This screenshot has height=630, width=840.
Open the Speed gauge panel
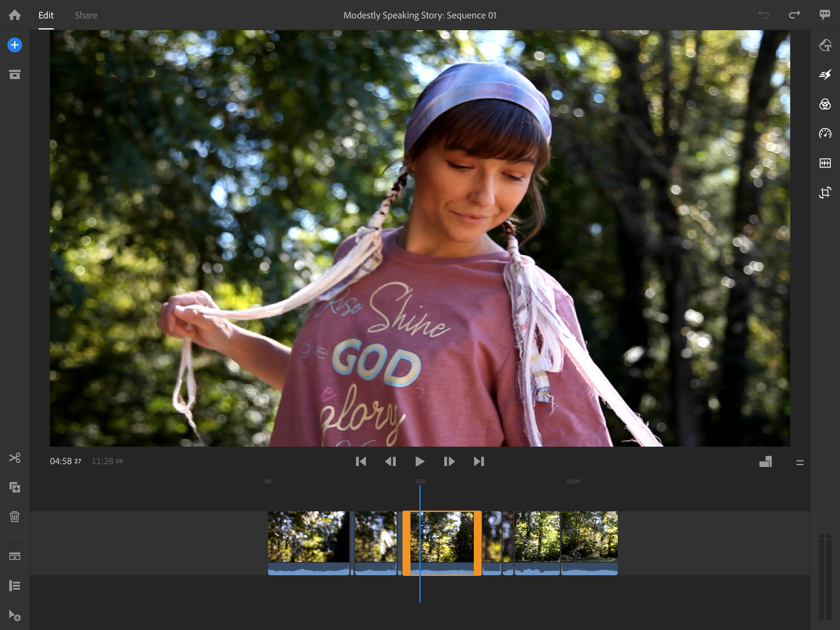click(x=825, y=133)
